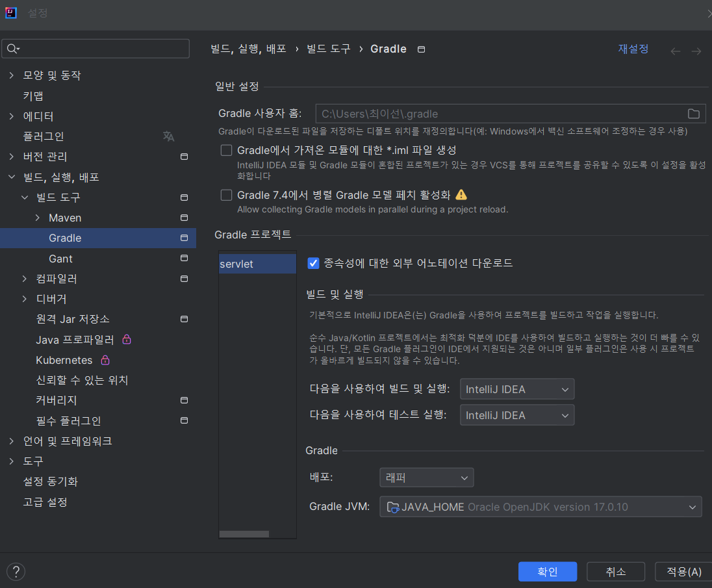
Task: Select 플러그인 in settings tree
Action: click(x=43, y=136)
